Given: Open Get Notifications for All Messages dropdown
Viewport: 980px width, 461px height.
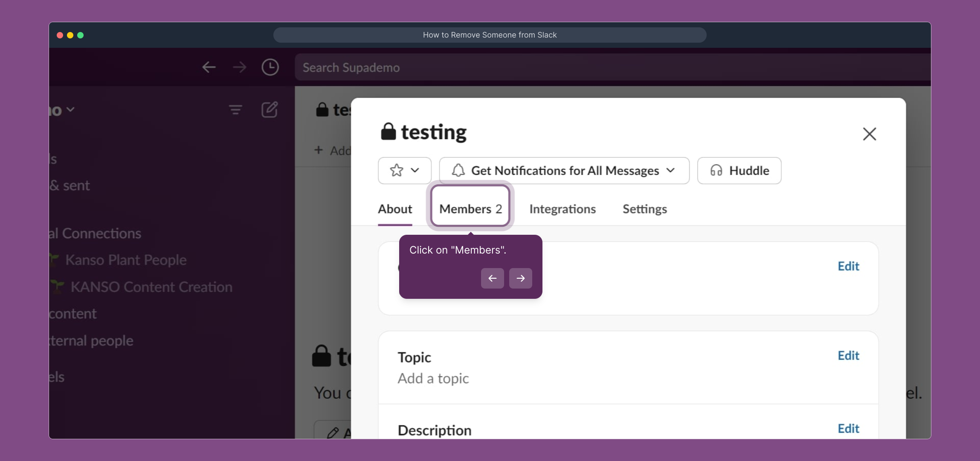Looking at the screenshot, I should (x=563, y=170).
